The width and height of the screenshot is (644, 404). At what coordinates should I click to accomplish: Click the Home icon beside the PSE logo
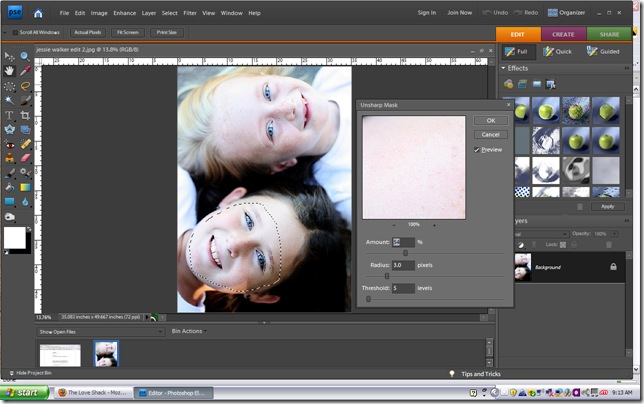click(38, 13)
